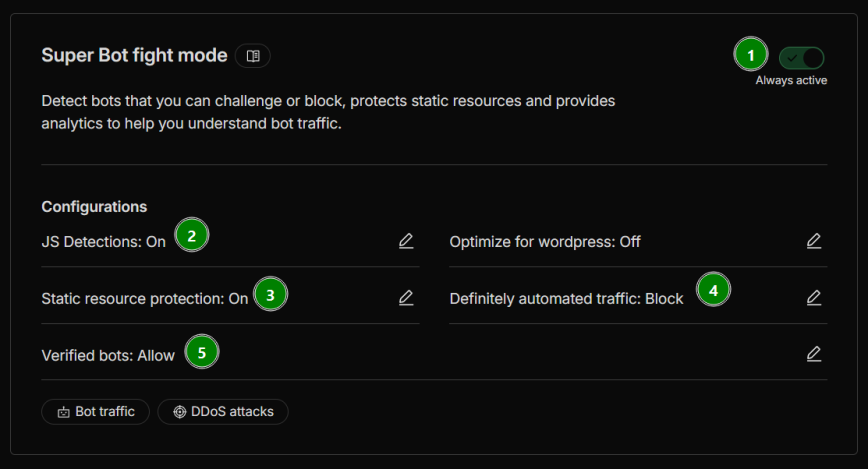868x469 pixels.
Task: Click the "Definitely automated traffic: Block" text
Action: 566,298
